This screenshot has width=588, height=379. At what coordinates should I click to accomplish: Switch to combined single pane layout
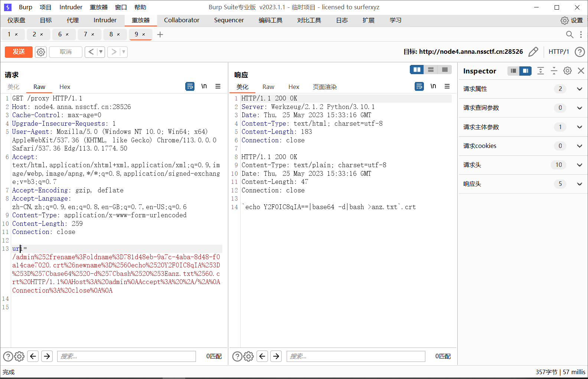[x=445, y=70]
